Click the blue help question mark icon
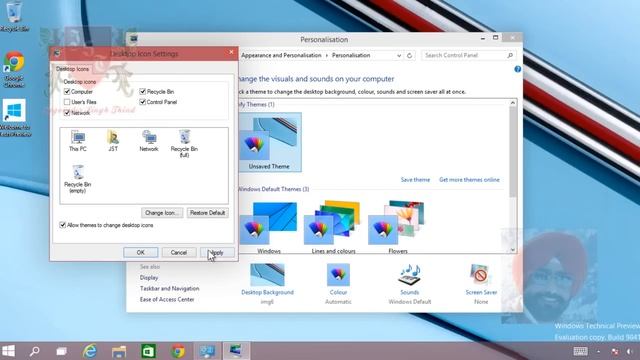The width and height of the screenshot is (640, 360). pyautogui.click(x=518, y=69)
